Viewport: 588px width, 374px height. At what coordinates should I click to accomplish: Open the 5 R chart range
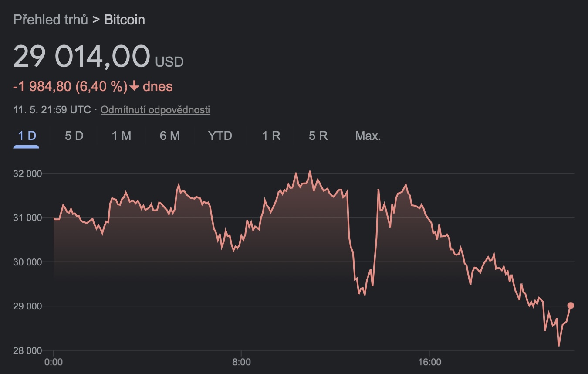tap(318, 136)
